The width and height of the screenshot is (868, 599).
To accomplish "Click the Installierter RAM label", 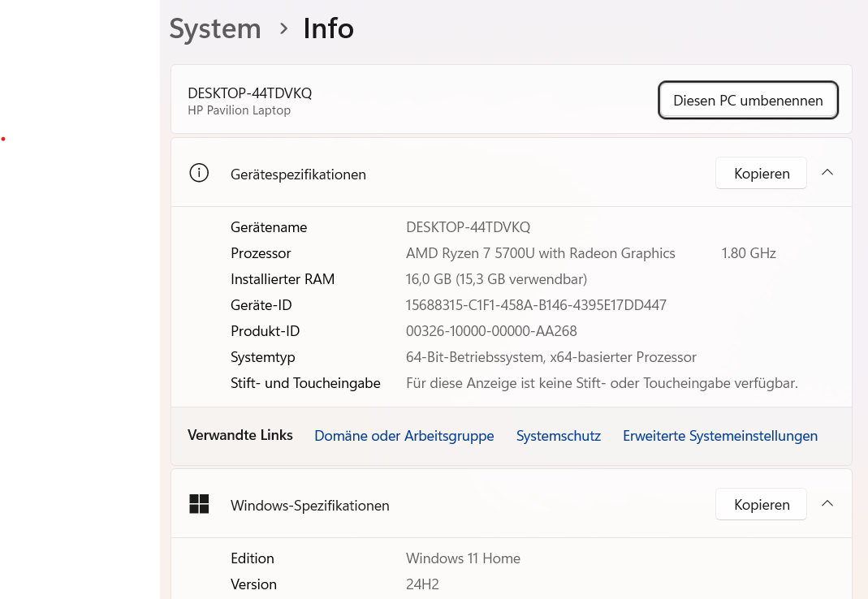I will click(283, 279).
